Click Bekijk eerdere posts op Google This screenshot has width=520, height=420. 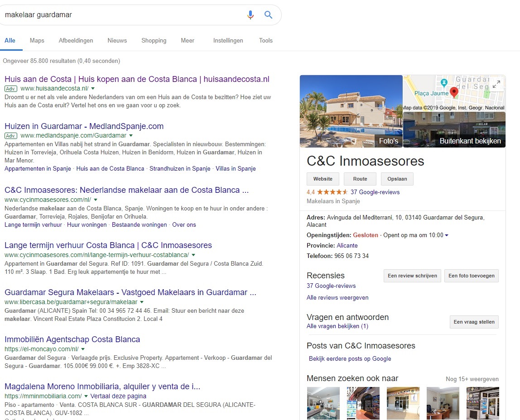click(350, 359)
